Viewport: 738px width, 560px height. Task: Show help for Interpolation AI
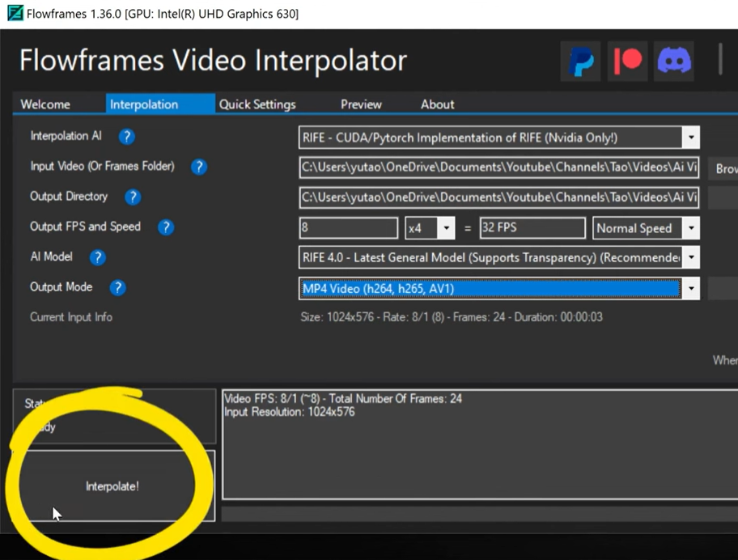point(126,137)
